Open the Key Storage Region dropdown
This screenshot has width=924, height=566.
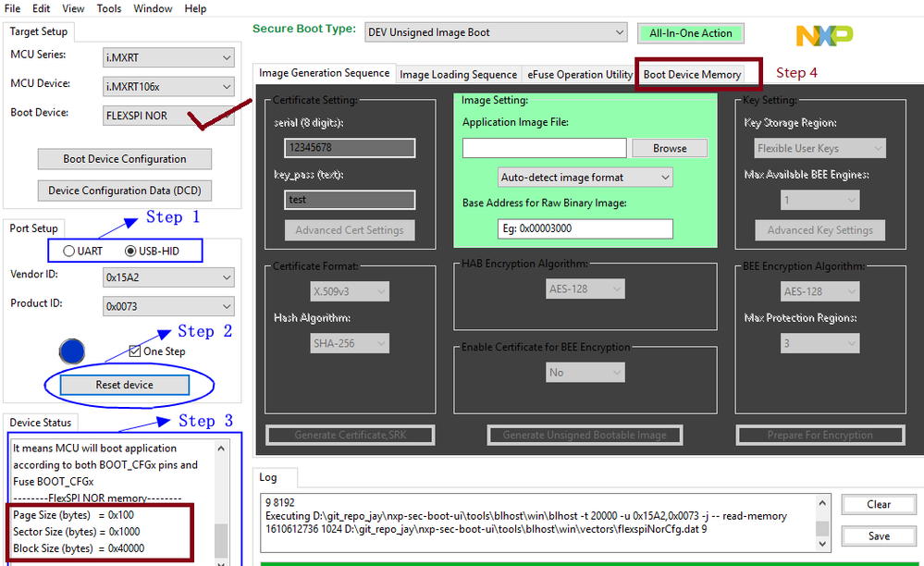point(819,148)
